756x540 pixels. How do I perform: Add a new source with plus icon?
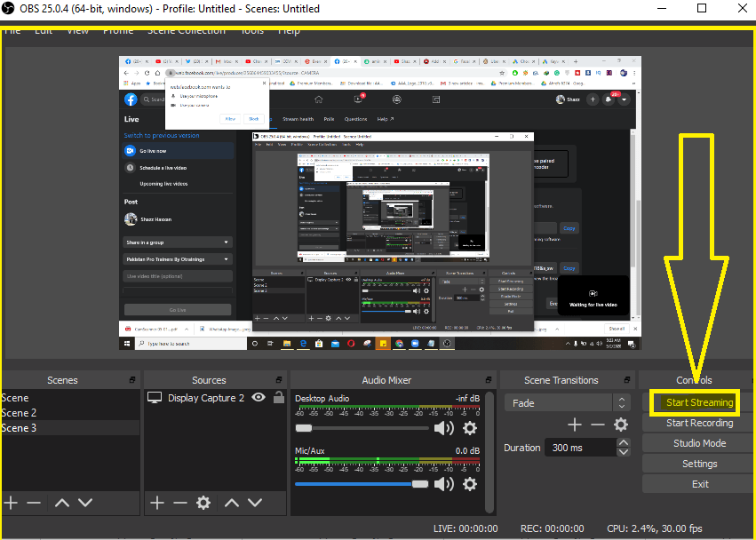(x=156, y=503)
